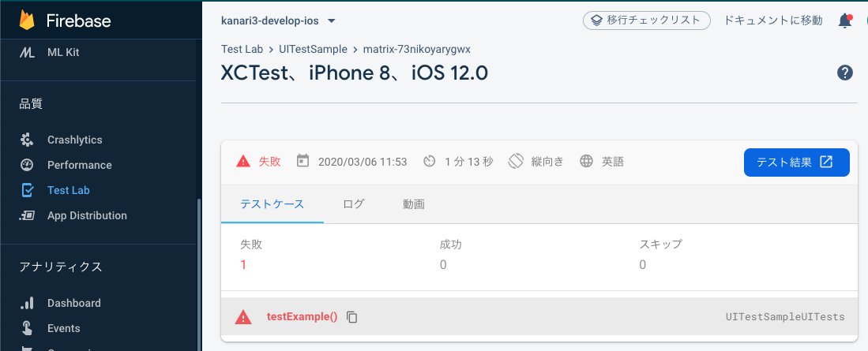Click the 成功 count label
Viewport: 868px width, 351px height.
click(451, 244)
